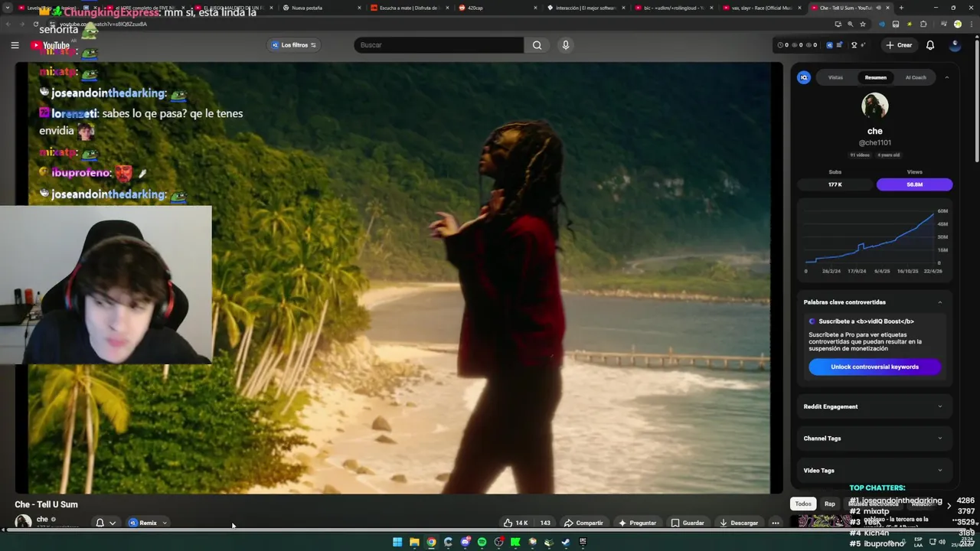
Task: Expand Channel Tags section
Action: [874, 439]
